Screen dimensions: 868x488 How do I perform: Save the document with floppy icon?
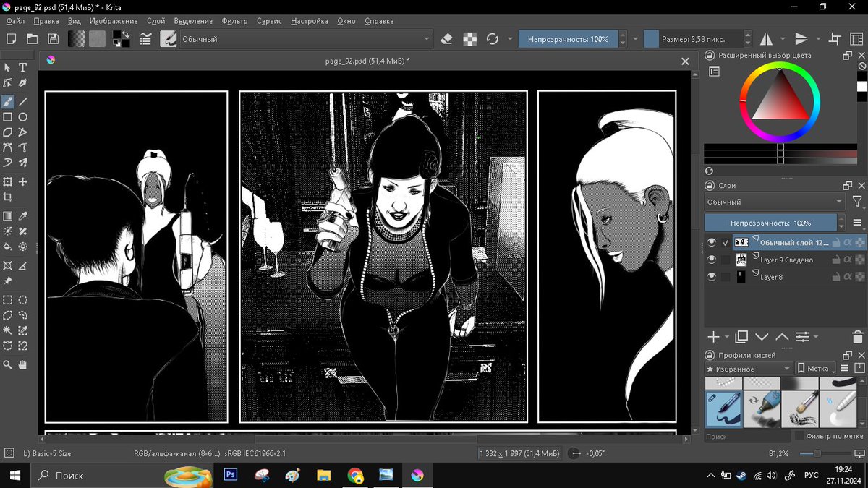click(x=54, y=39)
